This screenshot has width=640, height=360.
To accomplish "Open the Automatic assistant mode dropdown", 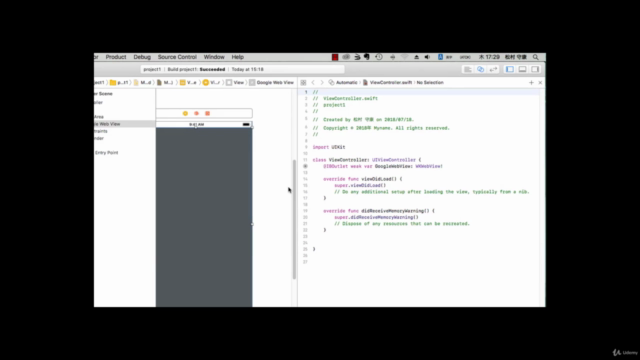I will point(343,82).
